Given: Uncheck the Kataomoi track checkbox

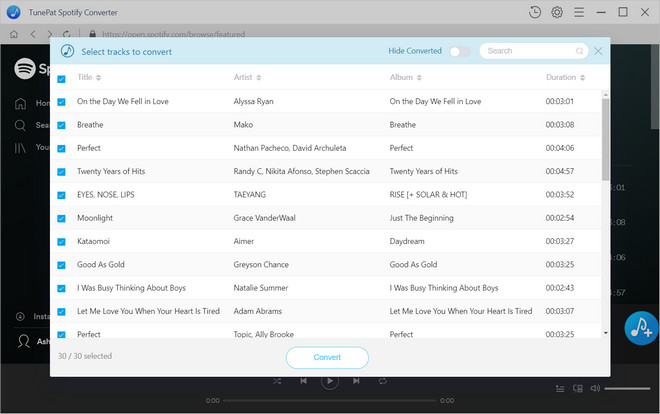Looking at the screenshot, I should tap(61, 242).
